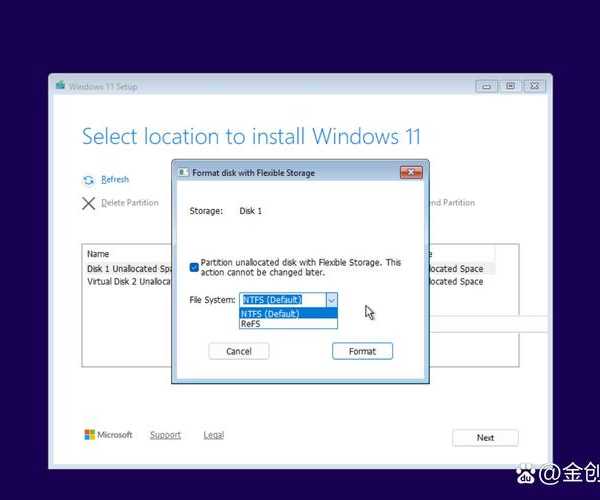Open the Support link
The height and width of the screenshot is (500, 600).
(165, 435)
